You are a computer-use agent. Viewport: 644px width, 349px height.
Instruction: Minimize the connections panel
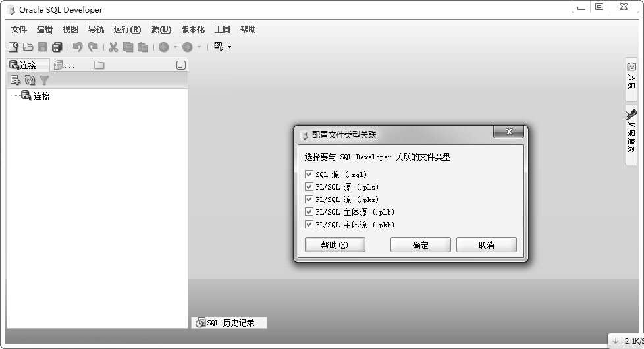coord(180,65)
